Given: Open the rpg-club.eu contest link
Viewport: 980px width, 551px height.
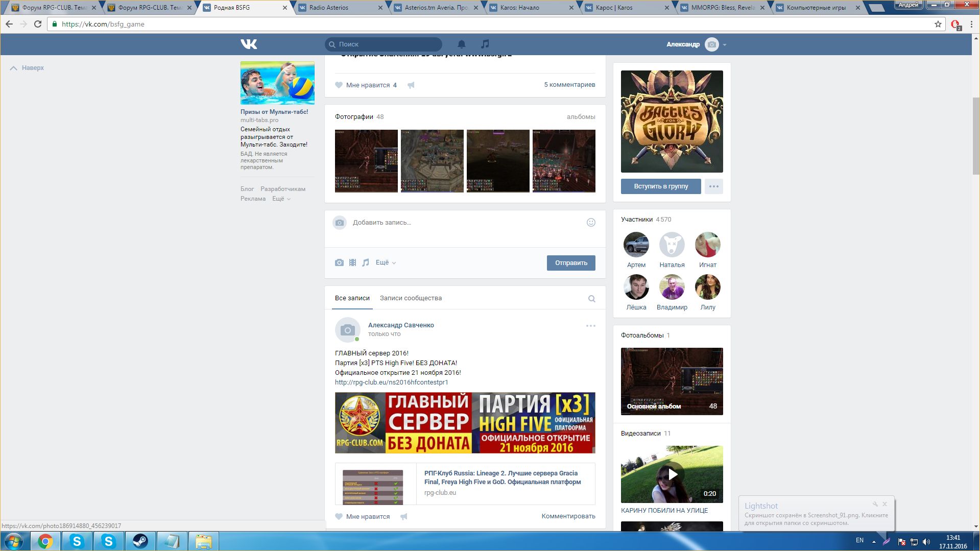Looking at the screenshot, I should click(x=391, y=382).
